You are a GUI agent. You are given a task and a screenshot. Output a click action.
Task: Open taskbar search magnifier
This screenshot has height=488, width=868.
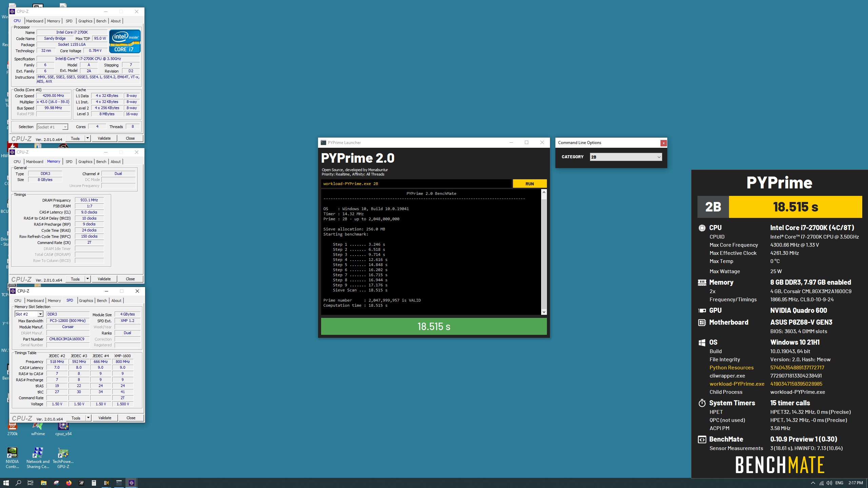[x=19, y=483]
